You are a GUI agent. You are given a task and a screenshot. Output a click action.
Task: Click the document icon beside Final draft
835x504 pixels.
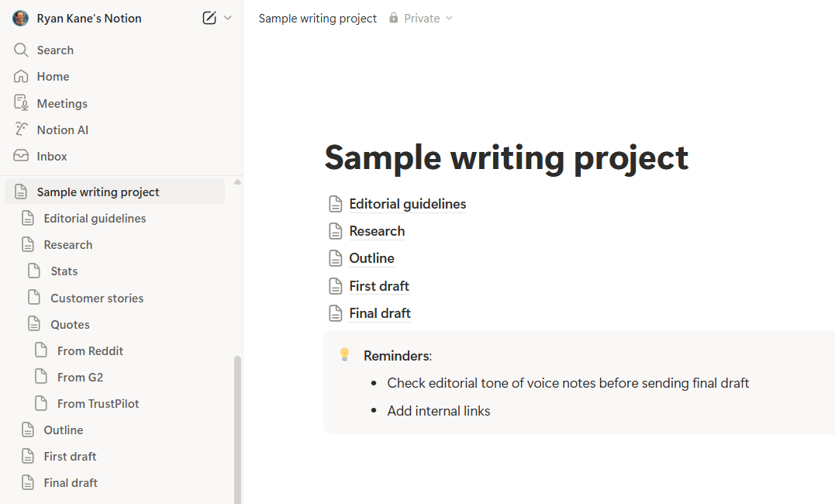(336, 312)
